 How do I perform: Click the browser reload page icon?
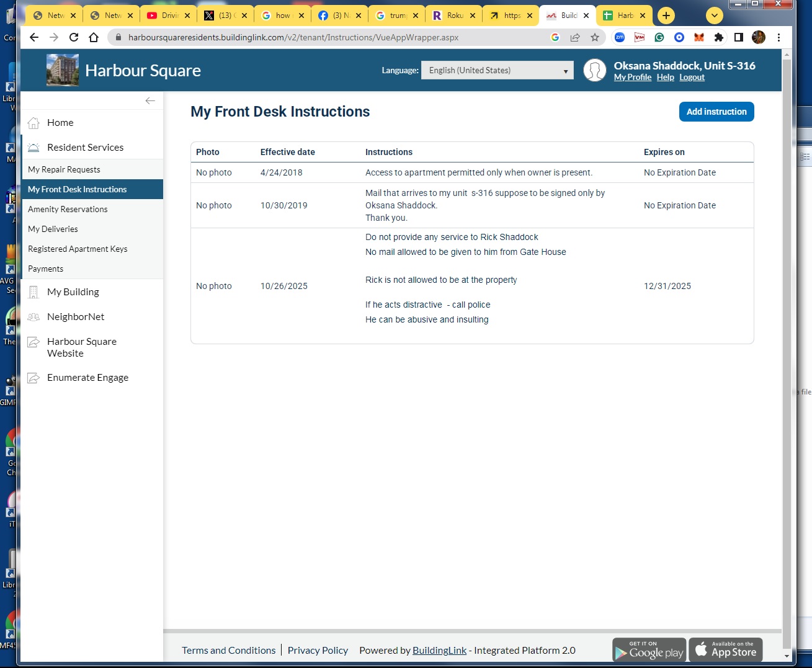(x=74, y=37)
